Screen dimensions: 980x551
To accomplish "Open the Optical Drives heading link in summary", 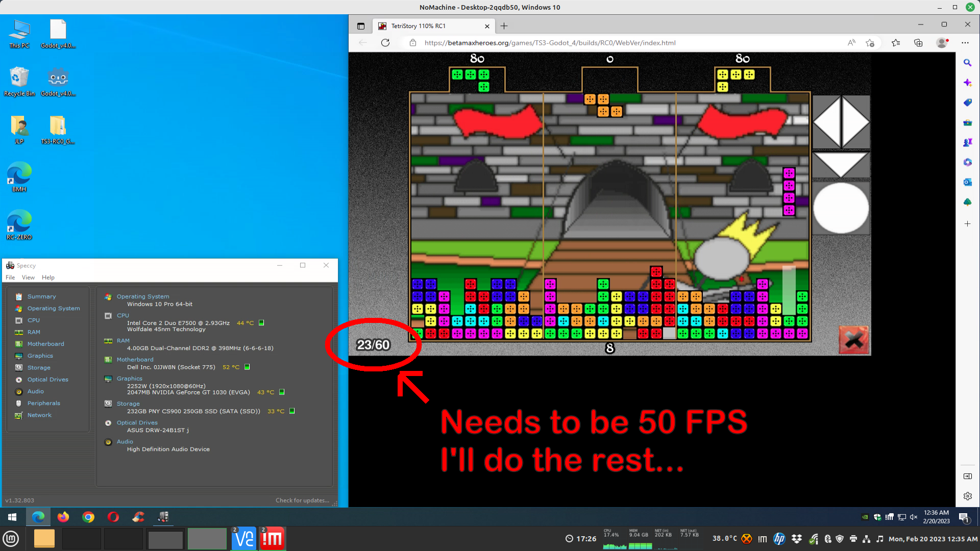I will 137,422.
